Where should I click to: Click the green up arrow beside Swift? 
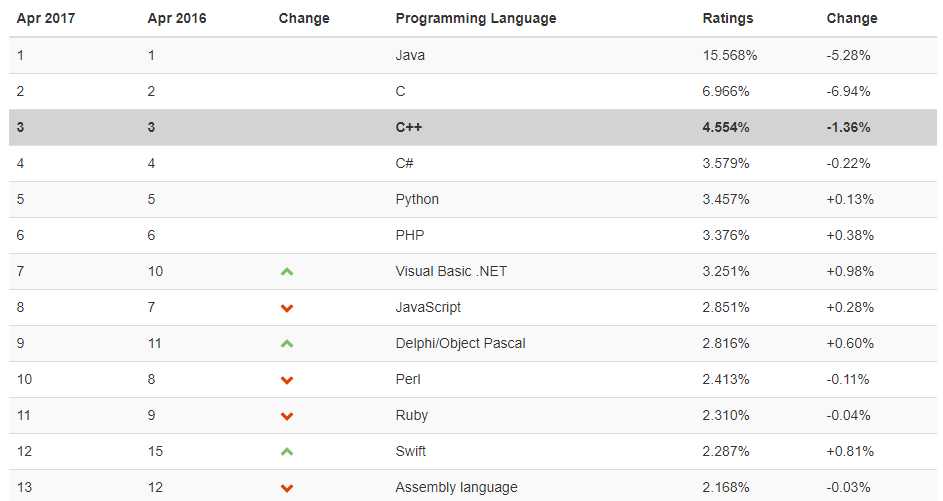287,451
